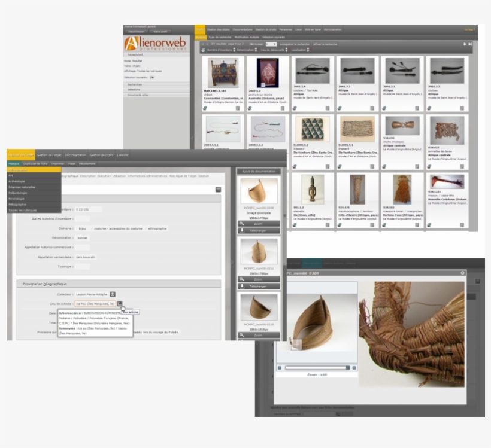The image size is (491, 448).
Task: Open the thesaurus icon beside the Lieu de collecte field
Action: pos(121,303)
